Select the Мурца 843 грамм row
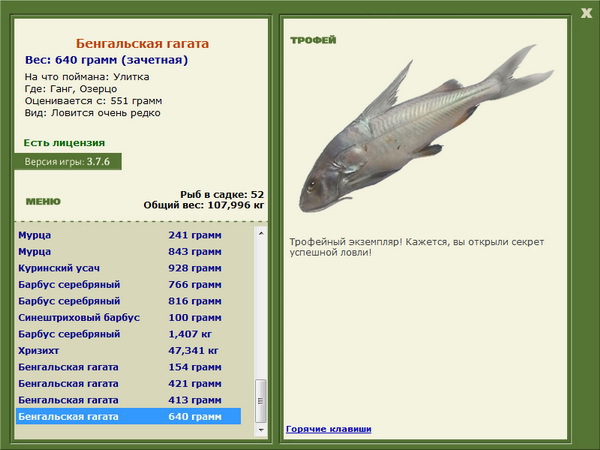The width and height of the screenshot is (600, 450). pyautogui.click(x=129, y=251)
